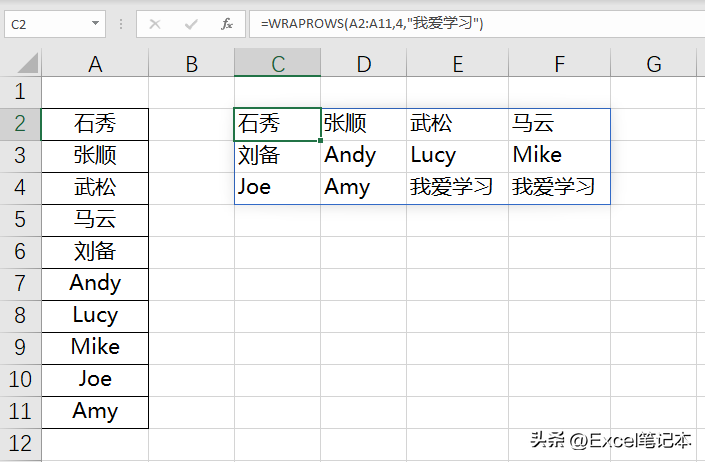Click cell C4 showing Joe
The height and width of the screenshot is (462, 705).
(x=277, y=188)
